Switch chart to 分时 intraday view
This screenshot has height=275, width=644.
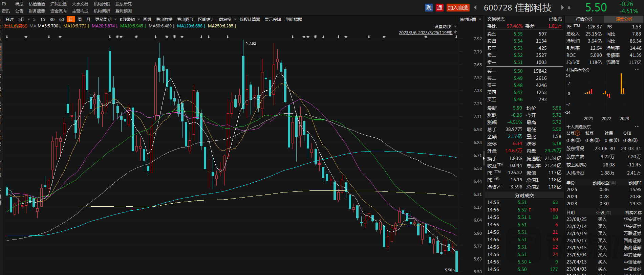pyautogui.click(x=9, y=20)
